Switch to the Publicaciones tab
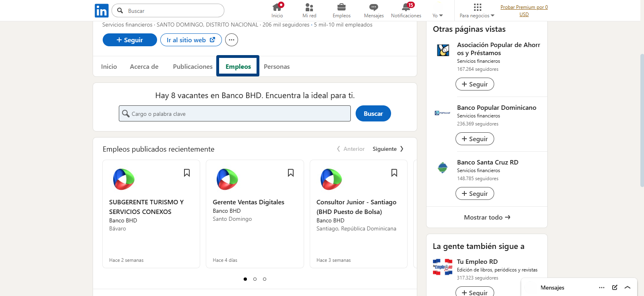Viewport: 644px width, 296px height. (x=193, y=66)
